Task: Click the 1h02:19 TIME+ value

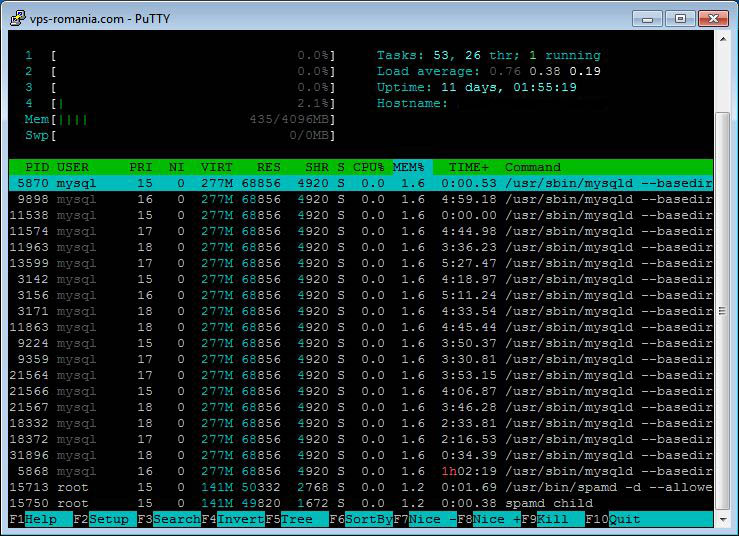Action: (468, 471)
